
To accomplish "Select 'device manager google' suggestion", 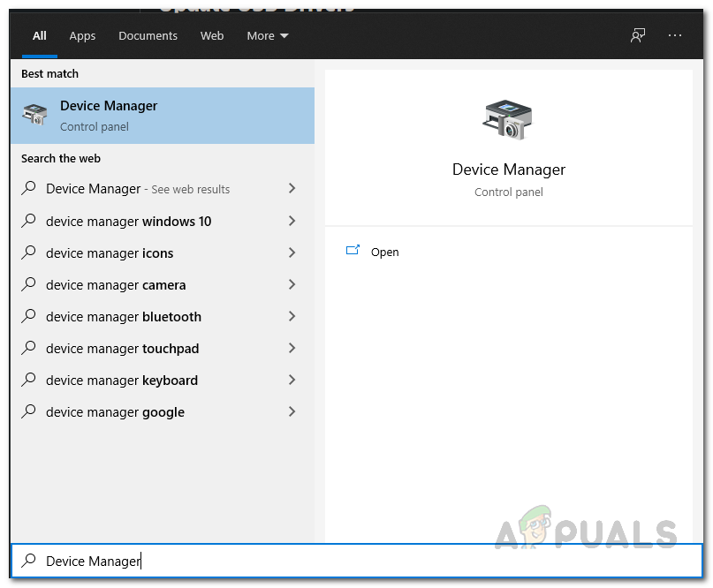I will 163,412.
